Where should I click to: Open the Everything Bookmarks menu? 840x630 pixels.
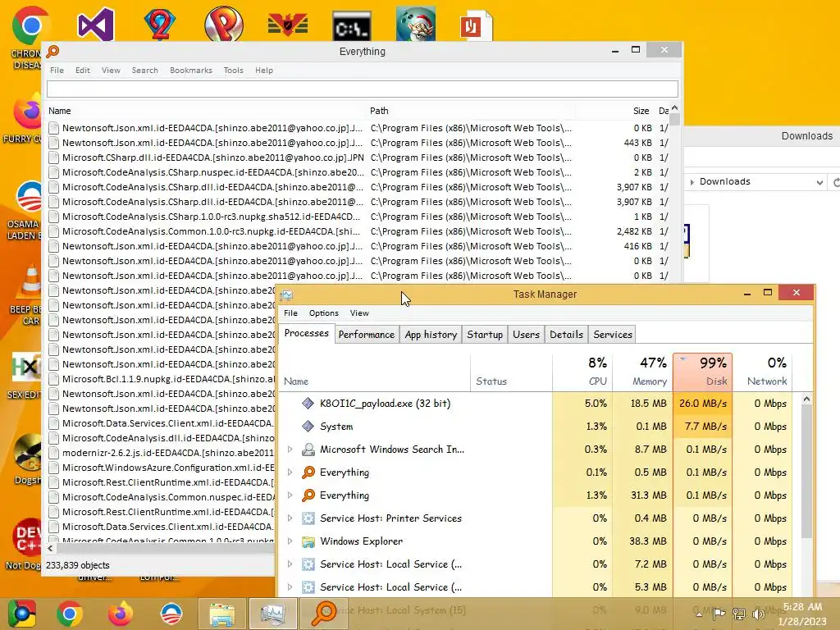point(190,71)
